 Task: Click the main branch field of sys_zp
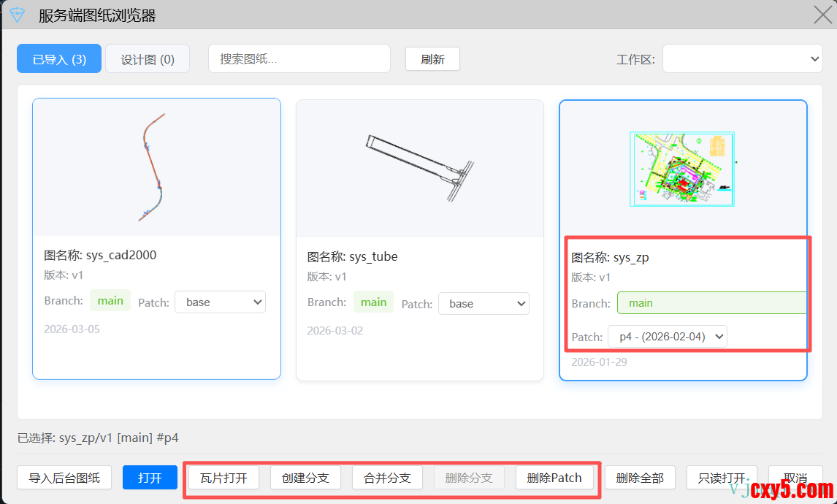coord(711,303)
